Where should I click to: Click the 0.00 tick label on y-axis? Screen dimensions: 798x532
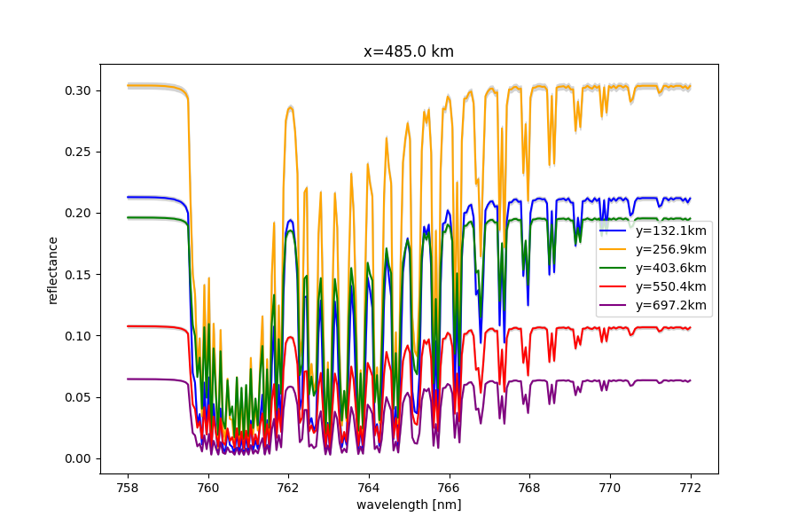78,458
